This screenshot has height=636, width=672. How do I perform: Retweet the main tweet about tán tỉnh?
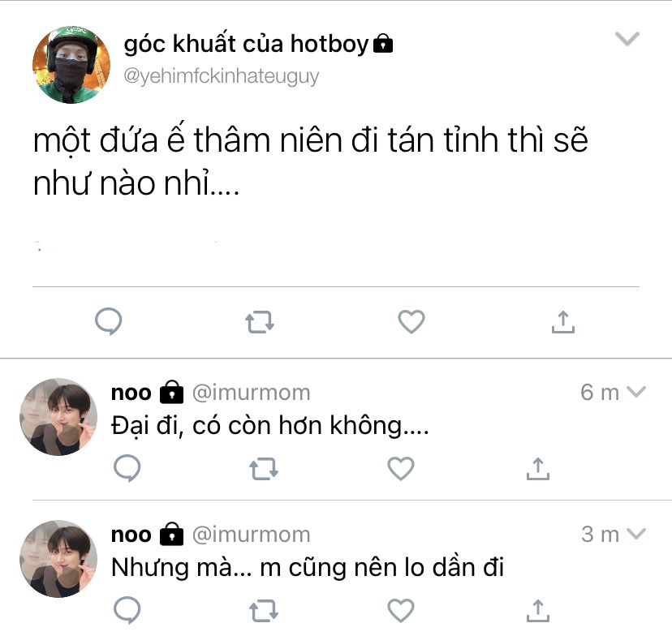[260, 322]
